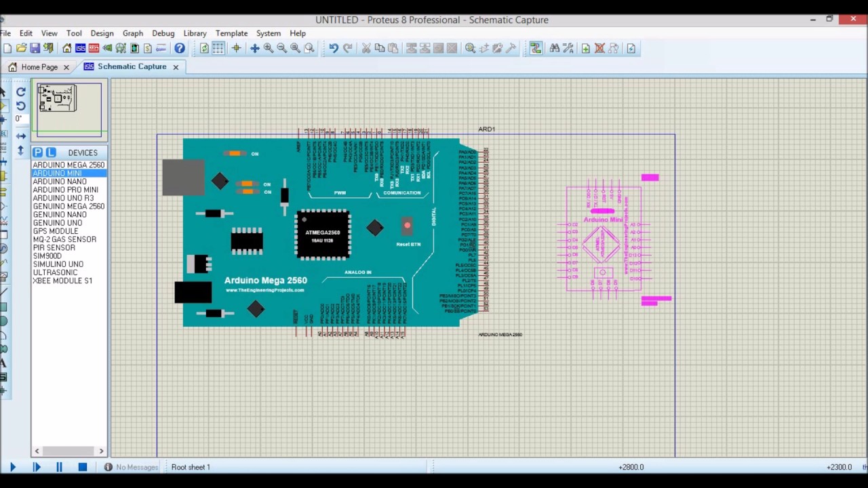The height and width of the screenshot is (488, 868).
Task: Click the binoculars Search and Tag icon
Action: tap(555, 48)
